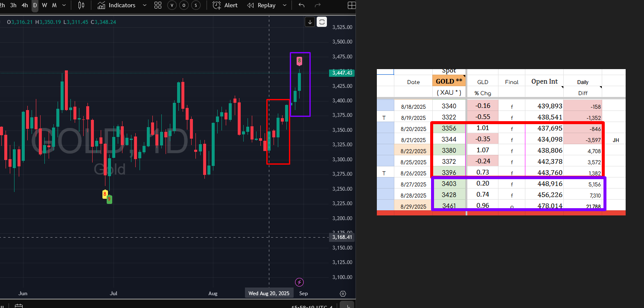Click the down-arrow collapse button on chart
This screenshot has height=308, width=644.
point(310,22)
